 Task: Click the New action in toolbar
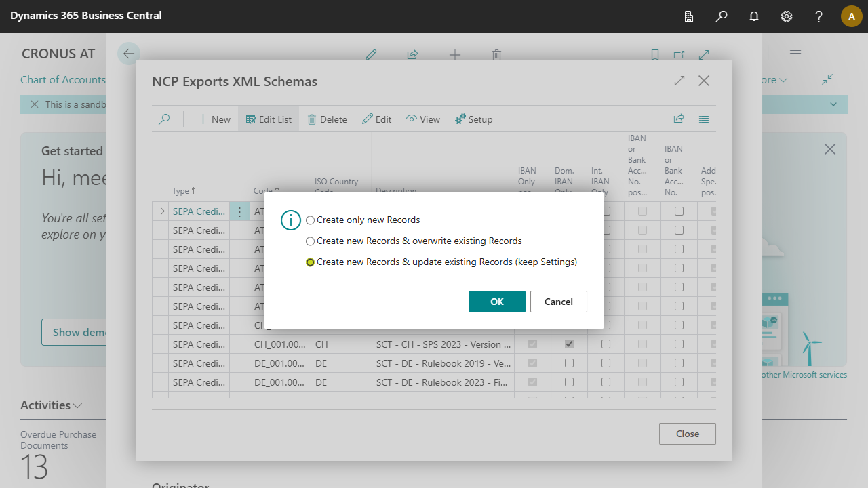click(214, 119)
